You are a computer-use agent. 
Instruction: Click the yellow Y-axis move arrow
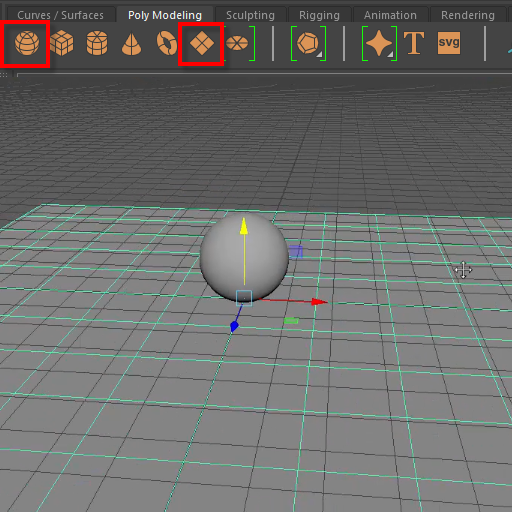pyautogui.click(x=244, y=226)
